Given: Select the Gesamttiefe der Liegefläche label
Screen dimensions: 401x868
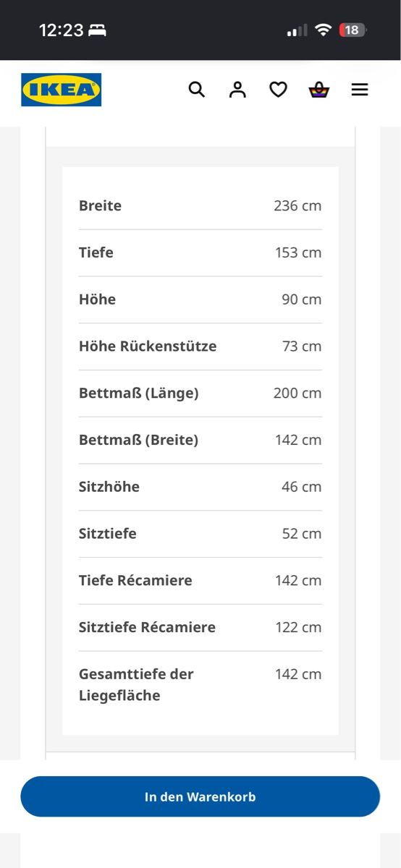Looking at the screenshot, I should tap(136, 685).
